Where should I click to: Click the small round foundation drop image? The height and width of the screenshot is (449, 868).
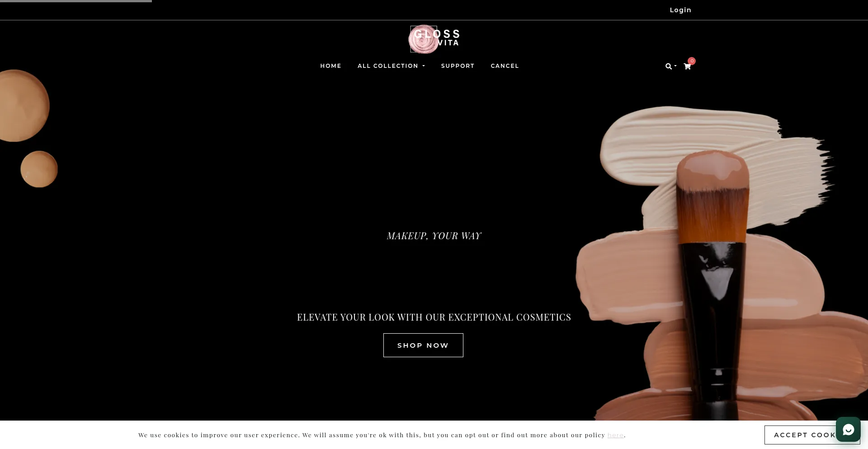click(x=39, y=169)
